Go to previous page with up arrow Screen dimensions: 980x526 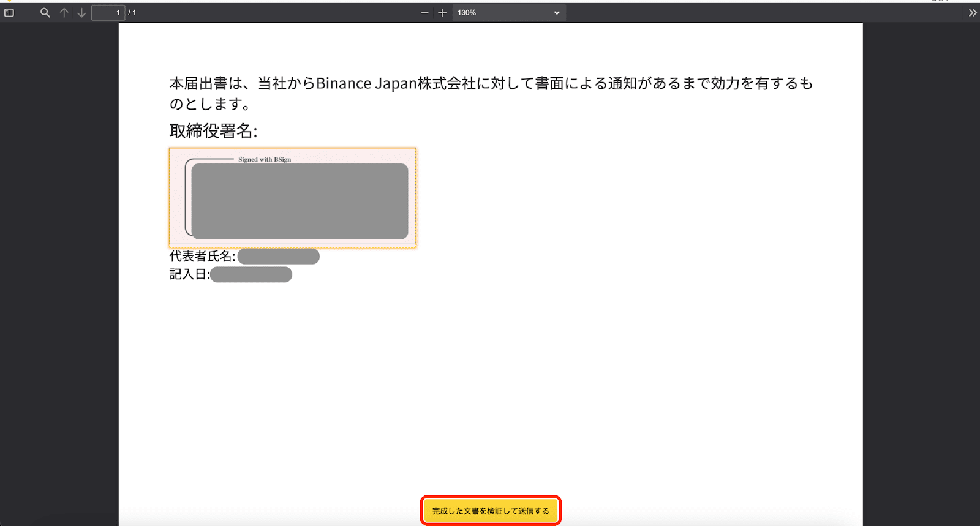click(64, 13)
